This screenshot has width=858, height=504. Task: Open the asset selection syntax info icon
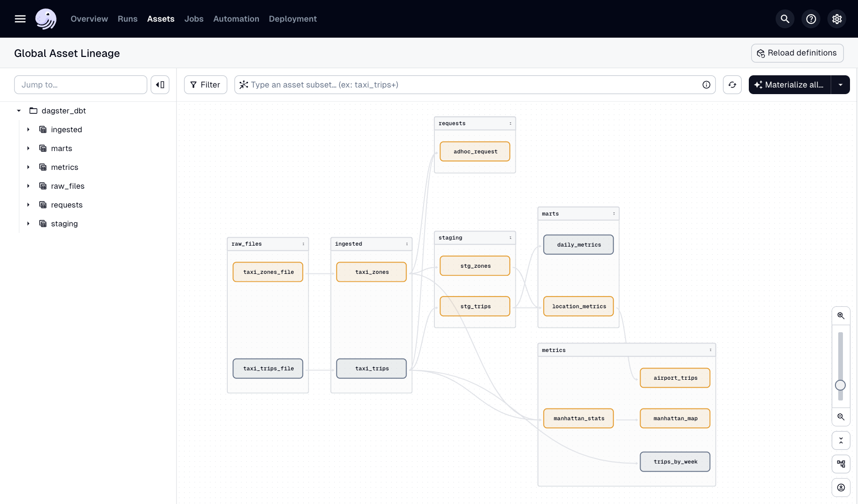706,85
